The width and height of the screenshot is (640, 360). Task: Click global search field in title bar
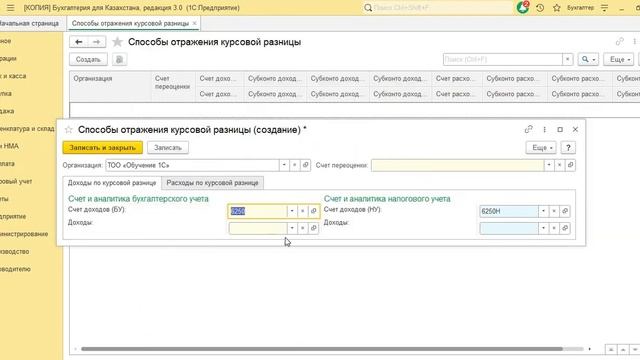pos(438,8)
